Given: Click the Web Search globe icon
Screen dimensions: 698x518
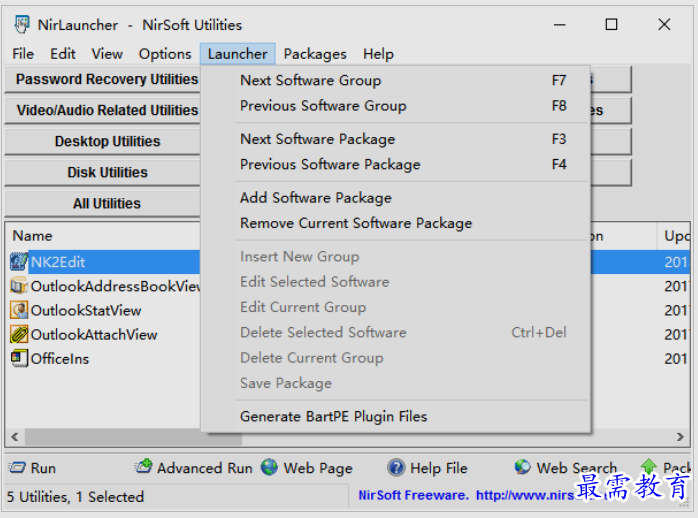Looking at the screenshot, I should (522, 467).
